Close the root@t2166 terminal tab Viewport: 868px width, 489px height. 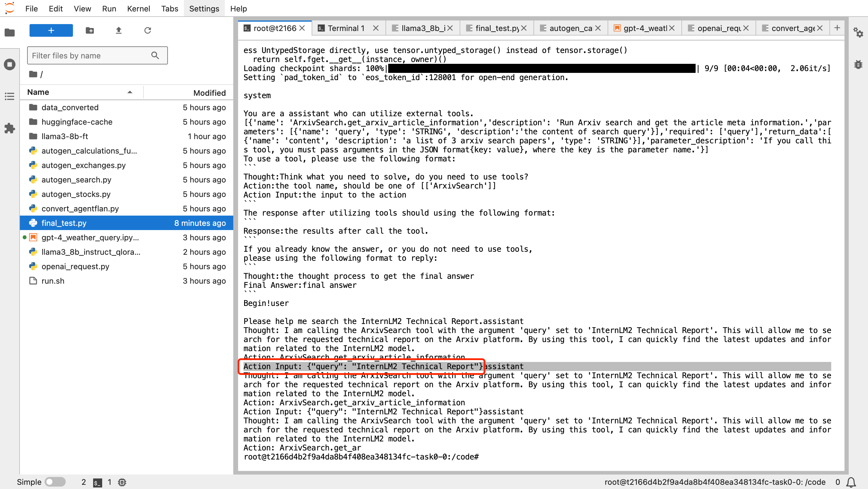pyautogui.click(x=302, y=28)
